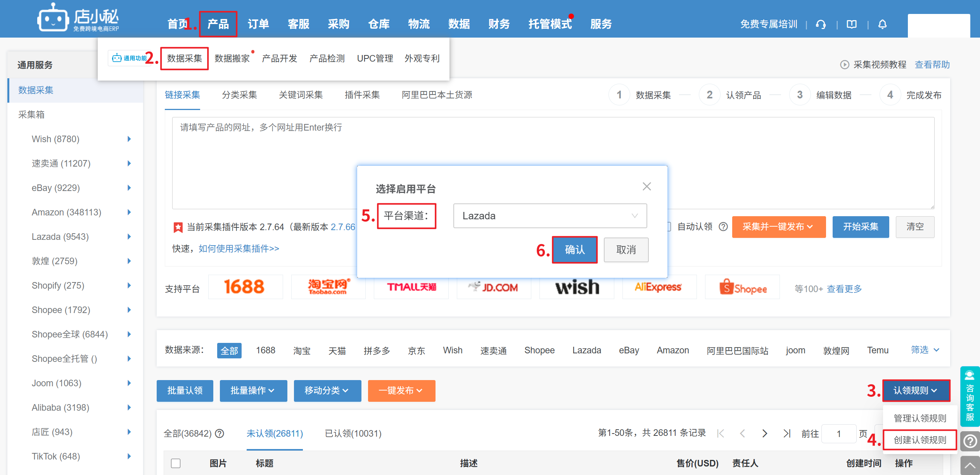Click the 确认 button in dialog

coord(574,250)
